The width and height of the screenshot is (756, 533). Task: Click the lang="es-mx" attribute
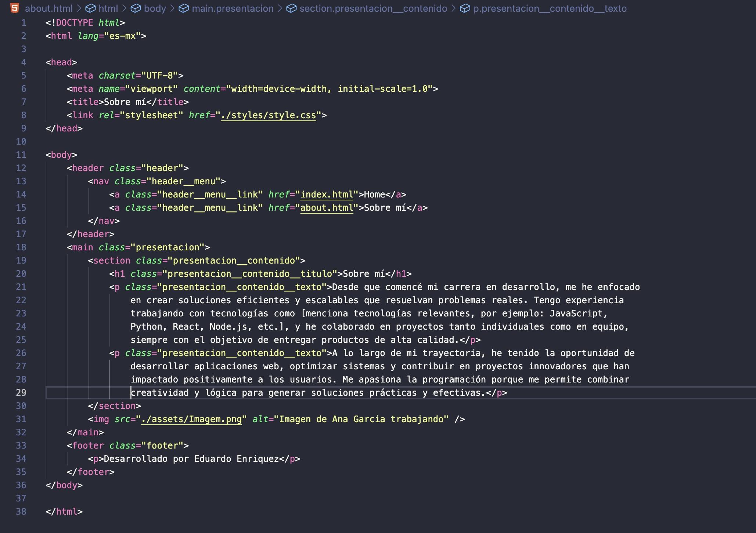coord(109,36)
